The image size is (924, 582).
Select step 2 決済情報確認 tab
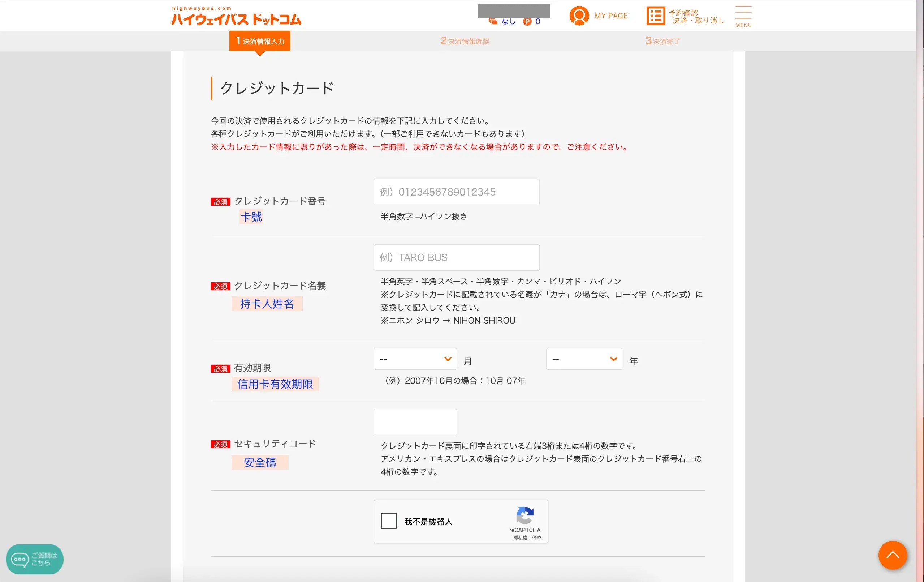(465, 41)
